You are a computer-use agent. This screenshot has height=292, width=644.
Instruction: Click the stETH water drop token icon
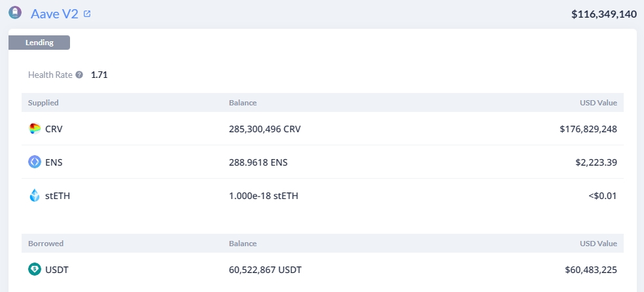[35, 196]
